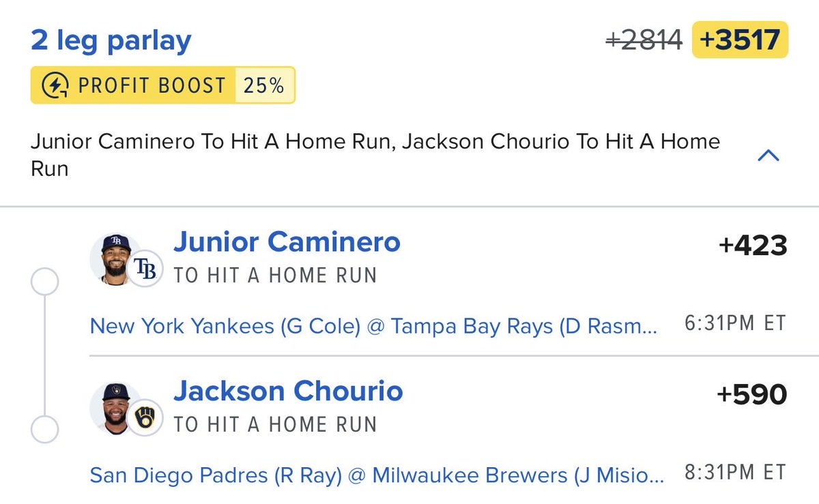Tap the 2 leg parlay heading
The image size is (819, 504).
(111, 41)
